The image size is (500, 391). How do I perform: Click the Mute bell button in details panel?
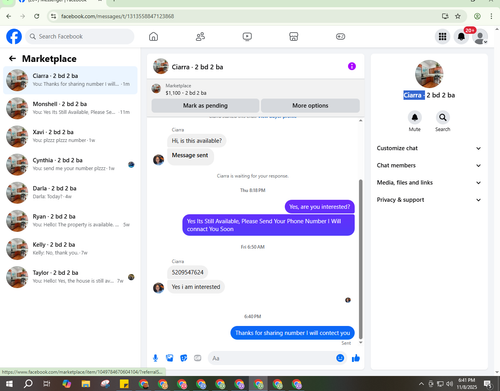coord(415,117)
